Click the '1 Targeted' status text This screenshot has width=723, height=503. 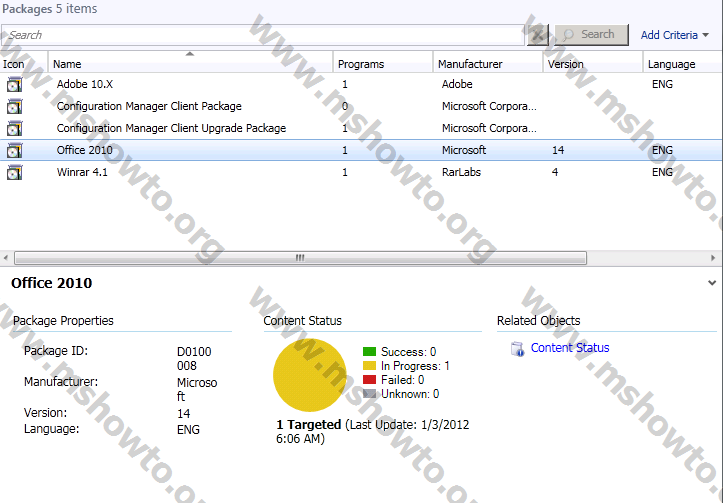[308, 425]
